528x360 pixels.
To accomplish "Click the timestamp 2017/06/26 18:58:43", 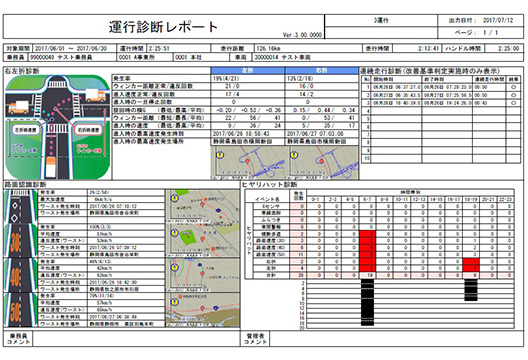I will coord(241,134).
